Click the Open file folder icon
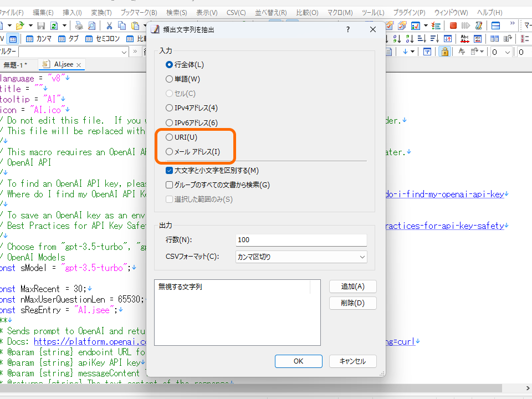Image resolution: width=532 pixels, height=399 pixels. point(20,25)
